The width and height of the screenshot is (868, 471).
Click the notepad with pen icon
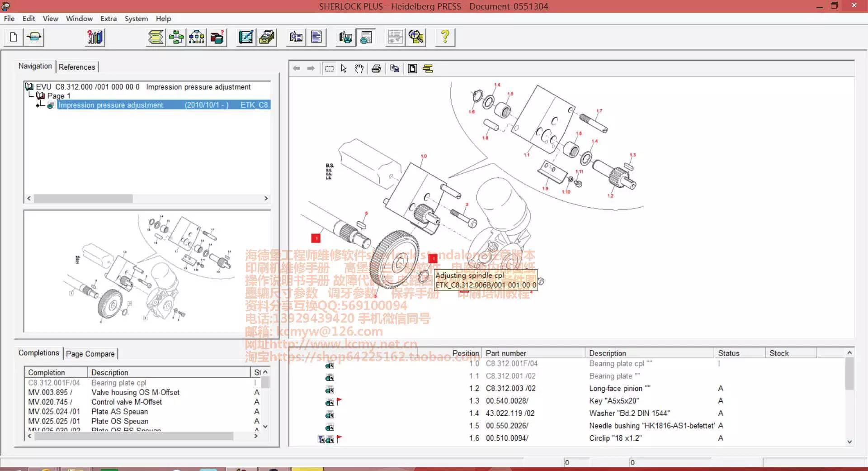(x=246, y=37)
